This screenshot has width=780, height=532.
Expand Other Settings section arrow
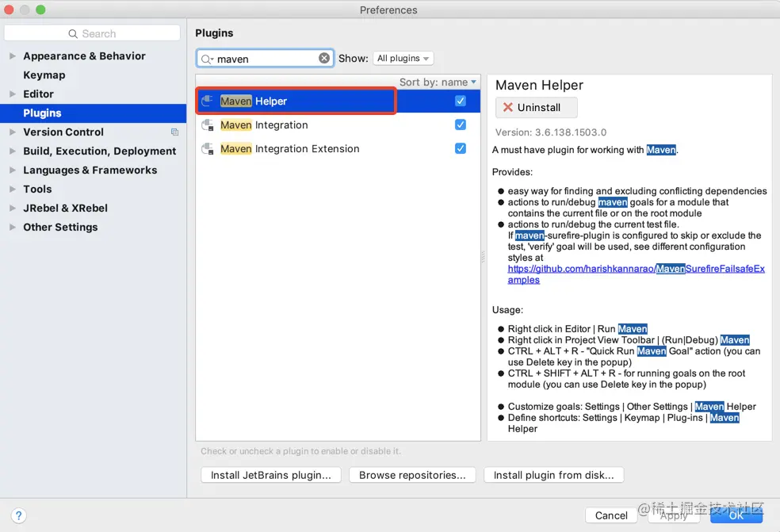[13, 227]
